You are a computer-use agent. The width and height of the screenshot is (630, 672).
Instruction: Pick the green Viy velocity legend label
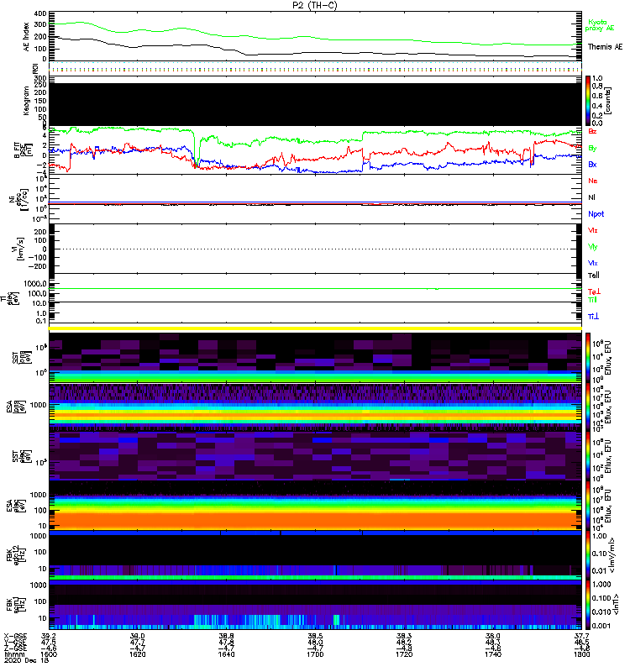(593, 246)
